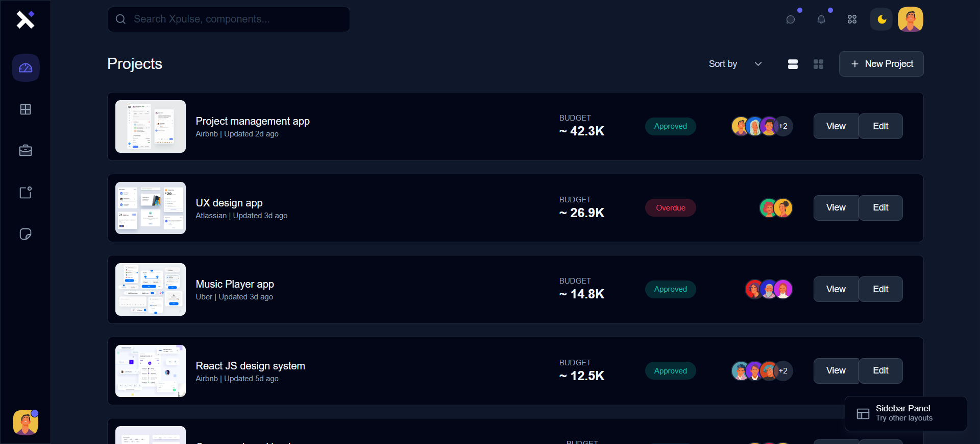Expand the Sort by dropdown
The height and width of the screenshot is (444, 980).
pyautogui.click(x=735, y=64)
